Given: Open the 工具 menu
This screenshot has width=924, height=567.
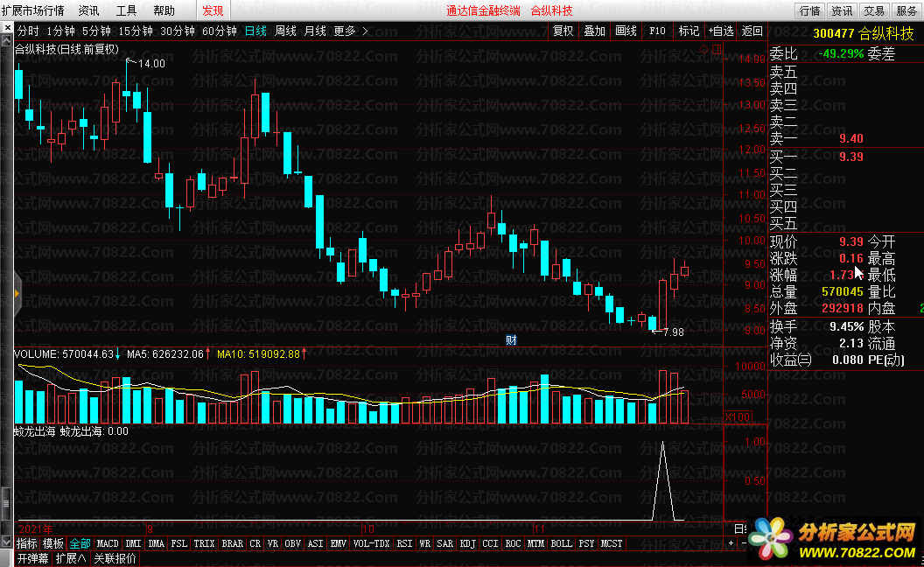Looking at the screenshot, I should point(126,10).
